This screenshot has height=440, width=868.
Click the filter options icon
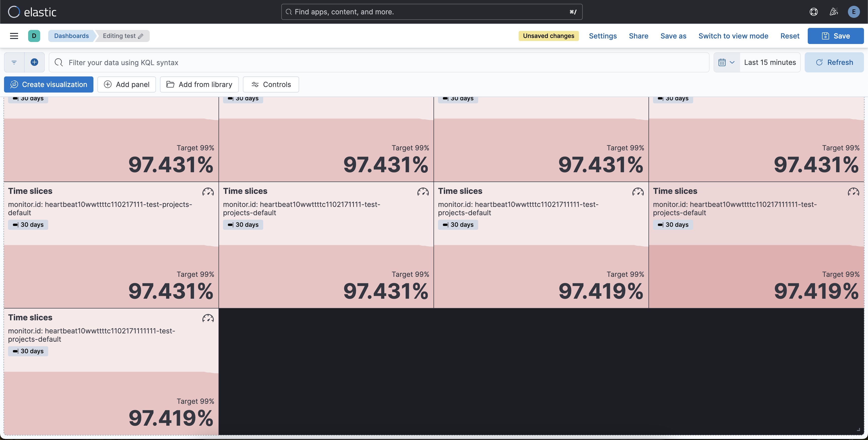[x=14, y=62]
